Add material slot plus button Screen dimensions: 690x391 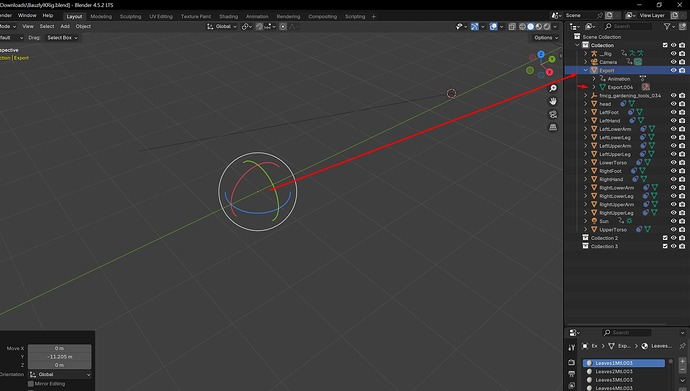pyautogui.click(x=683, y=362)
